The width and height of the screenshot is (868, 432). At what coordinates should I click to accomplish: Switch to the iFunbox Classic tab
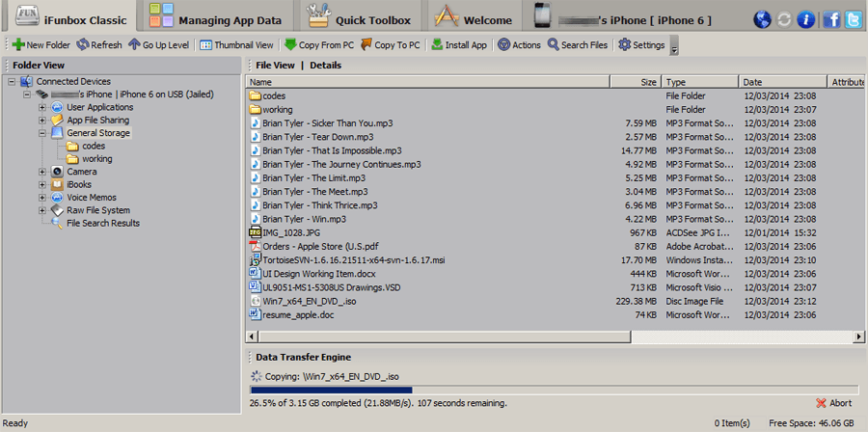70,16
